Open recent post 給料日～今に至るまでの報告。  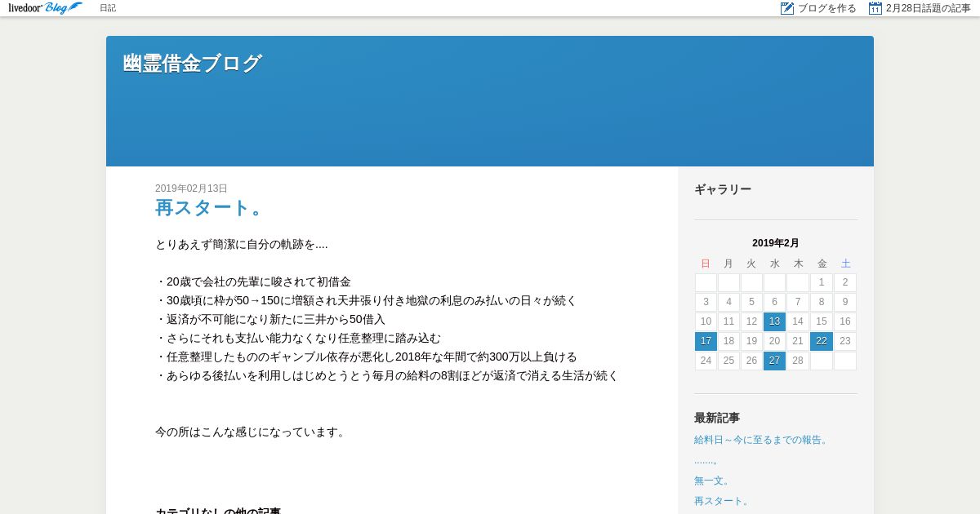763,440
